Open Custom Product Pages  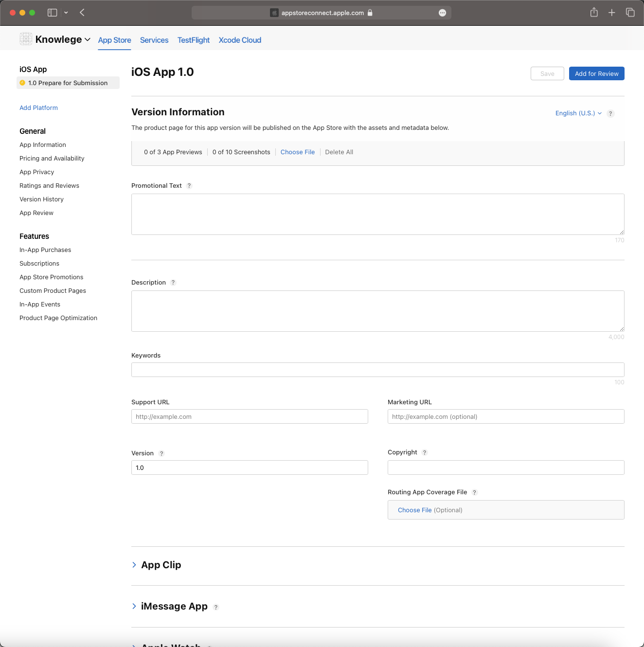pyautogui.click(x=53, y=291)
